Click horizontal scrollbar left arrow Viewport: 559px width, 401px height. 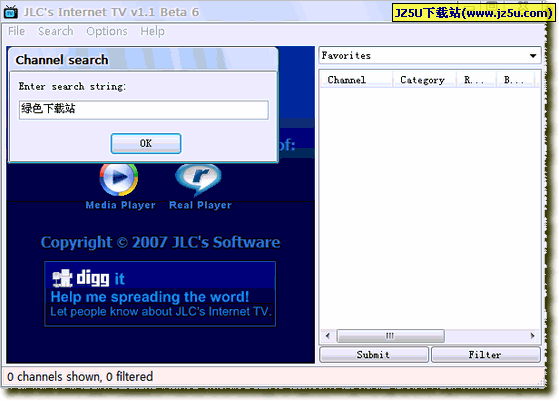coord(328,336)
